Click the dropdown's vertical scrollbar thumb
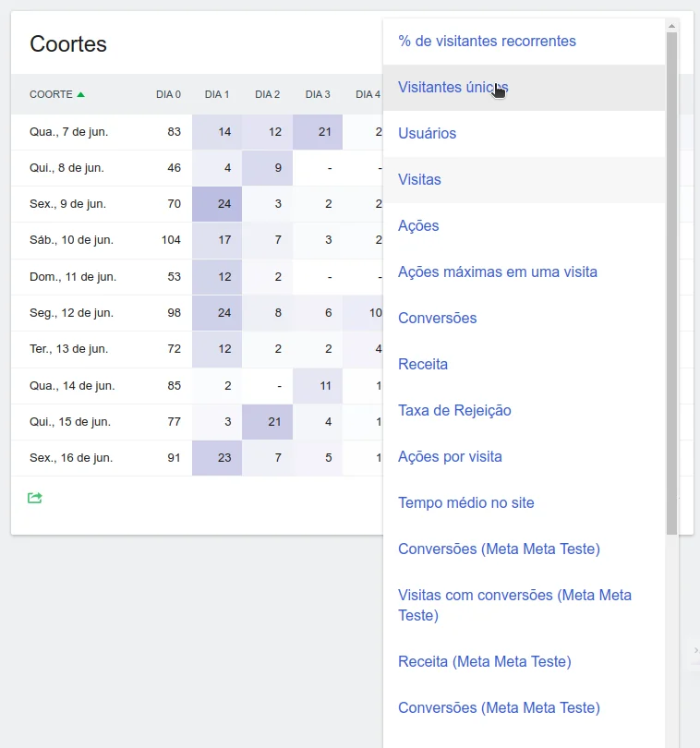 (671, 277)
